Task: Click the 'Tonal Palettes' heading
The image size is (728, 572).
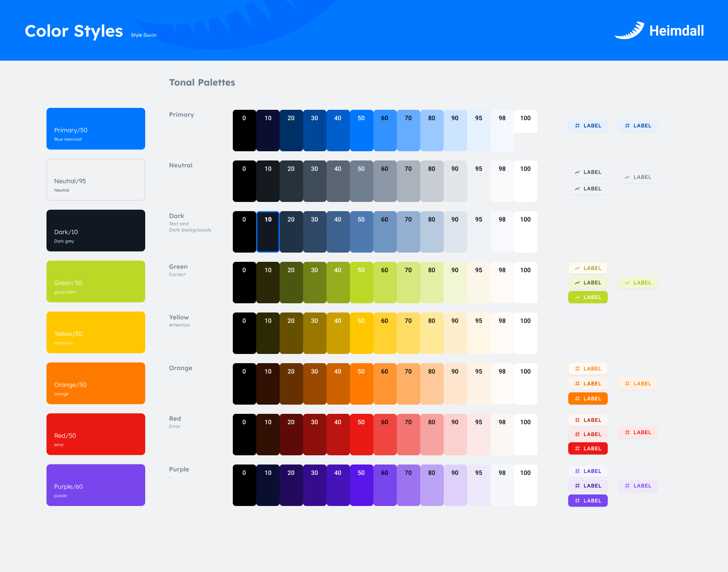Action: 202,83
